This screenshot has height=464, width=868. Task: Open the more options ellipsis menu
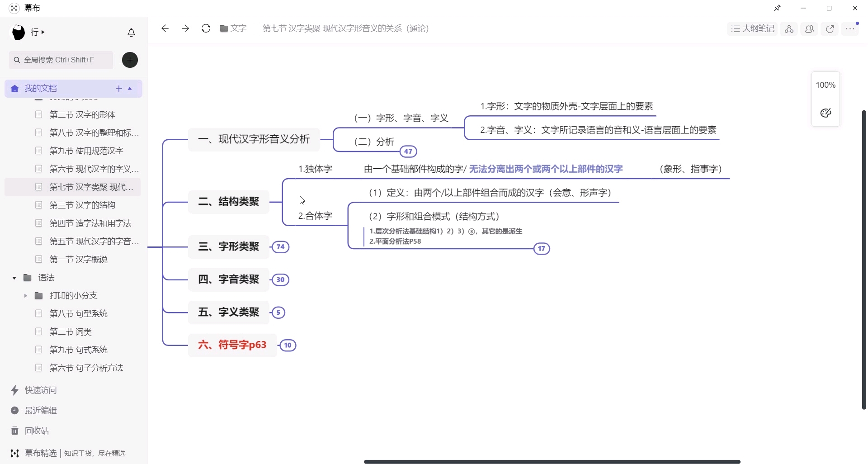tap(850, 29)
